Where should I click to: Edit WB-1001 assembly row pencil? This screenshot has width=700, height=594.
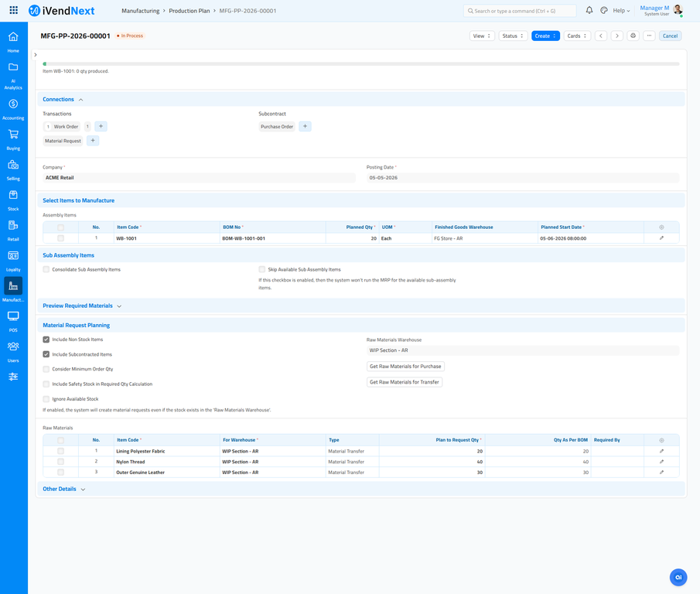pos(661,238)
